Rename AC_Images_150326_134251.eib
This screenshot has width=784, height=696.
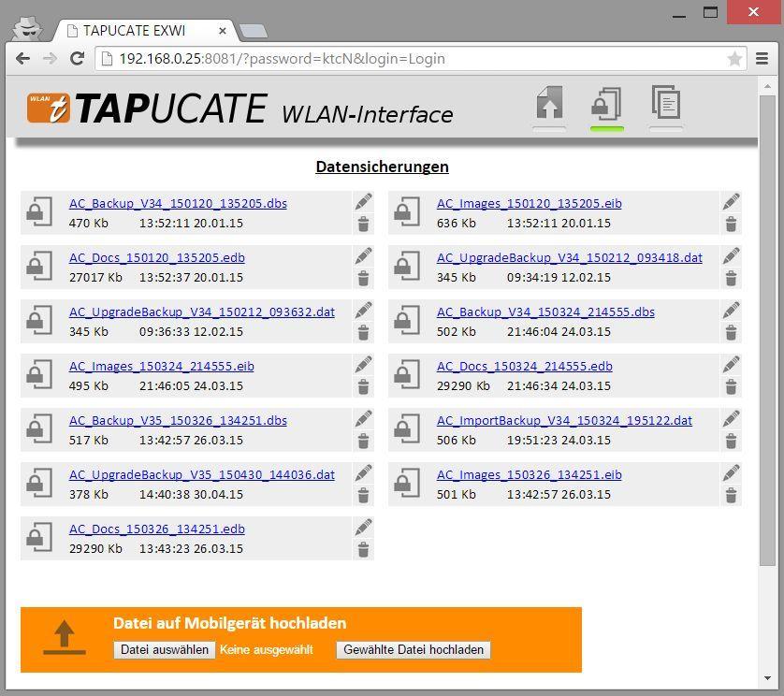pos(731,473)
